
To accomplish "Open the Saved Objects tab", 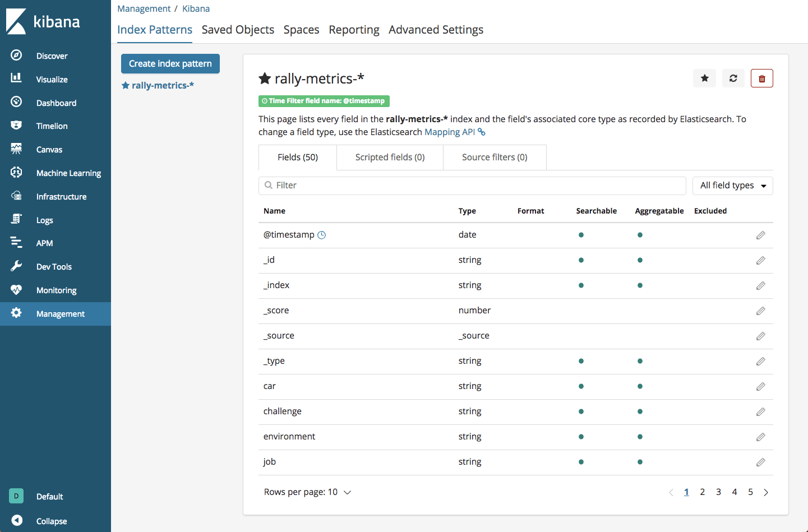I will pyautogui.click(x=238, y=30).
